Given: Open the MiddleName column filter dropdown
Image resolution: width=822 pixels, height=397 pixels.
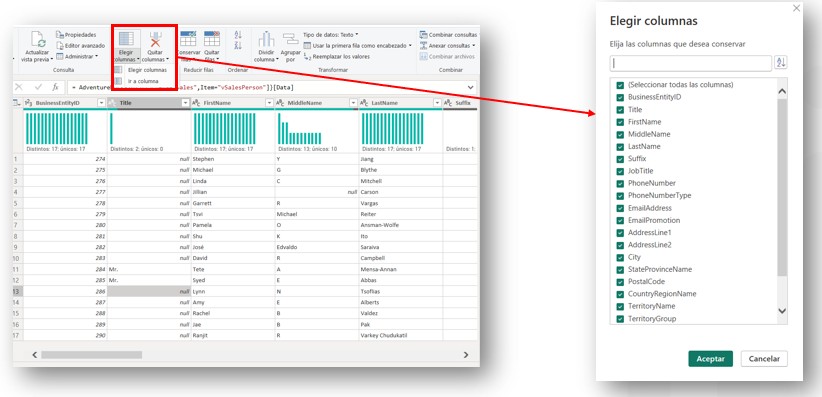Looking at the screenshot, I should [353, 103].
